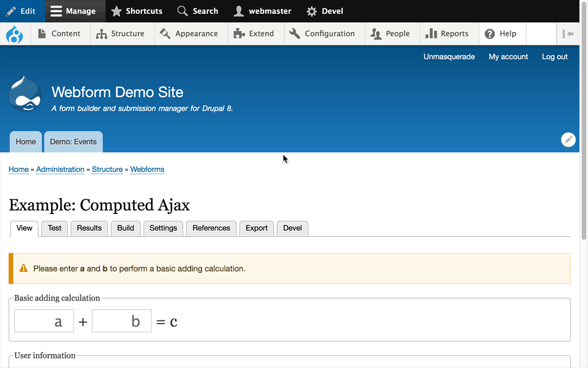Click the Unmasquerade link

pyautogui.click(x=449, y=57)
